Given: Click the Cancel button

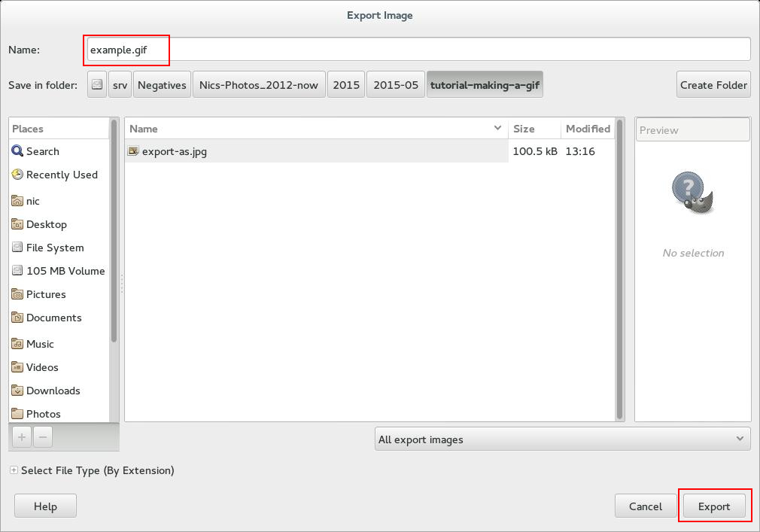Looking at the screenshot, I should (x=645, y=506).
